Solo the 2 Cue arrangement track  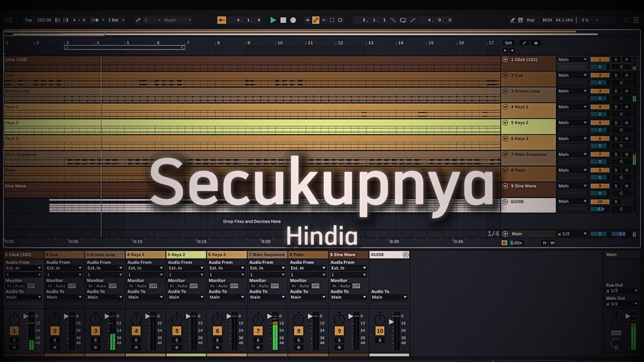click(615, 75)
